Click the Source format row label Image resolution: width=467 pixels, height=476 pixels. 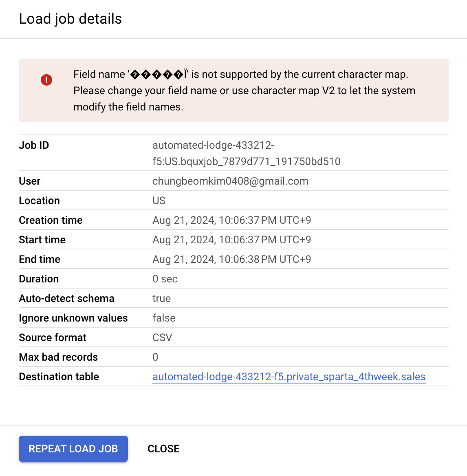53,337
